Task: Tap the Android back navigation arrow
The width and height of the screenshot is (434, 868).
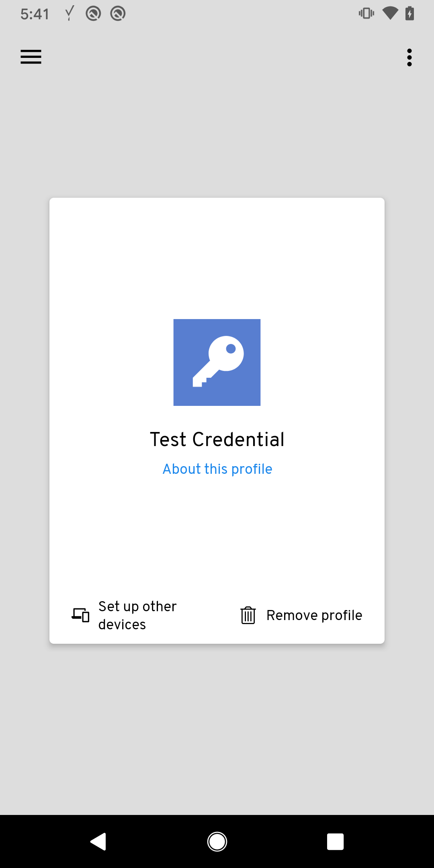Action: point(98,841)
